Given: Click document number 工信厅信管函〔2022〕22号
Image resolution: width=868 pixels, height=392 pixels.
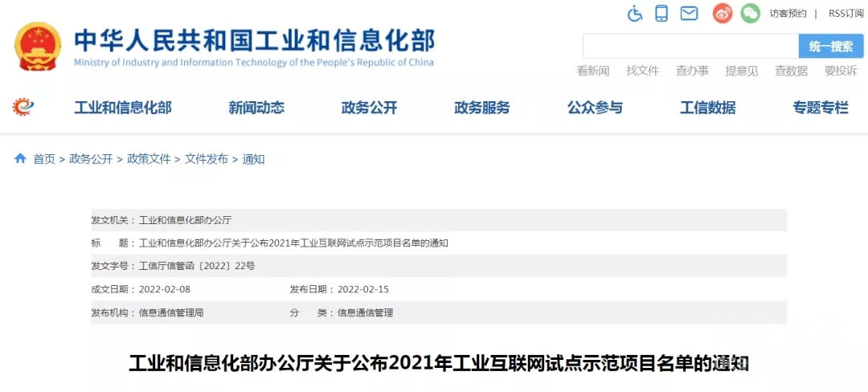Looking at the screenshot, I should tap(197, 266).
